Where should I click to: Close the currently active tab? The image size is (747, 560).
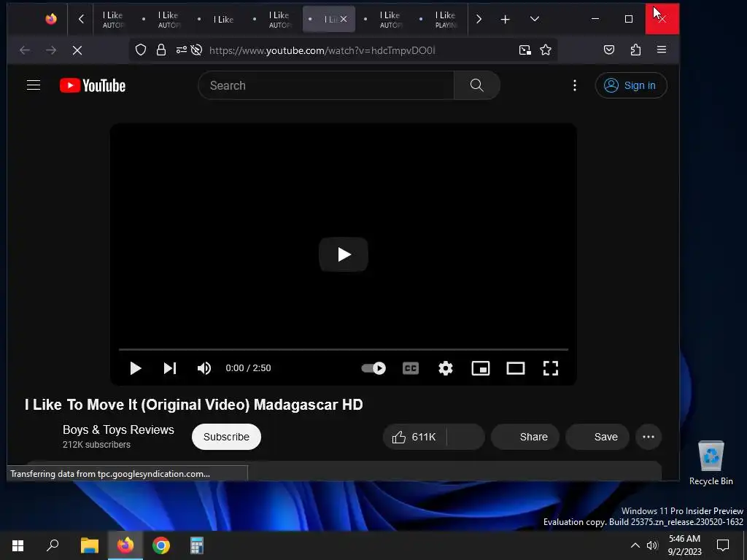point(344,19)
